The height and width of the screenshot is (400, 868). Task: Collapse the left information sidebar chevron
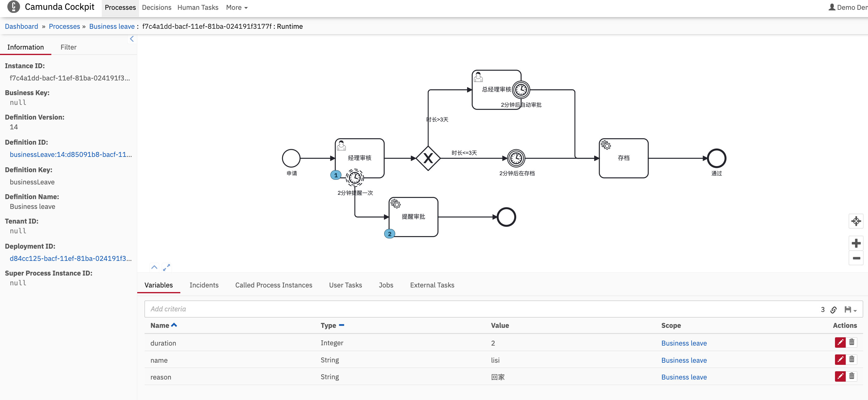pos(132,39)
